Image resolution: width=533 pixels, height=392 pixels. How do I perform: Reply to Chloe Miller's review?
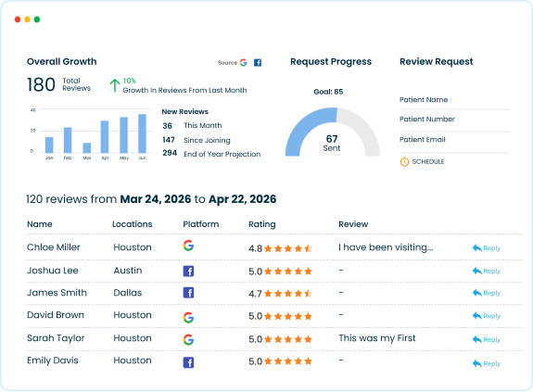coord(487,248)
